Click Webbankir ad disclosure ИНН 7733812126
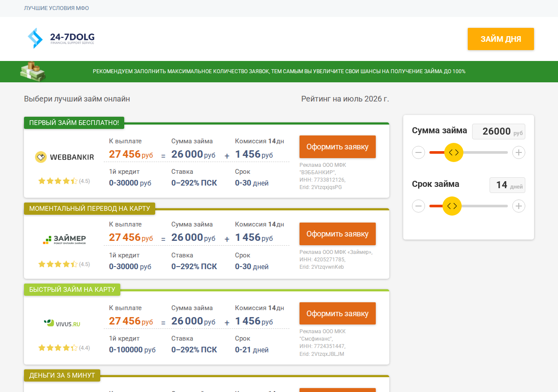This screenshot has width=558, height=392. 322,179
